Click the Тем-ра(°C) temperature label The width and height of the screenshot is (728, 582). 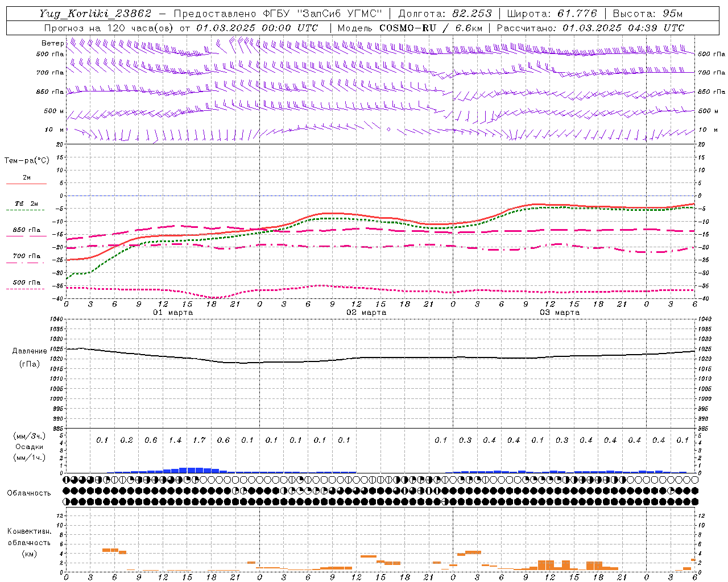point(27,160)
